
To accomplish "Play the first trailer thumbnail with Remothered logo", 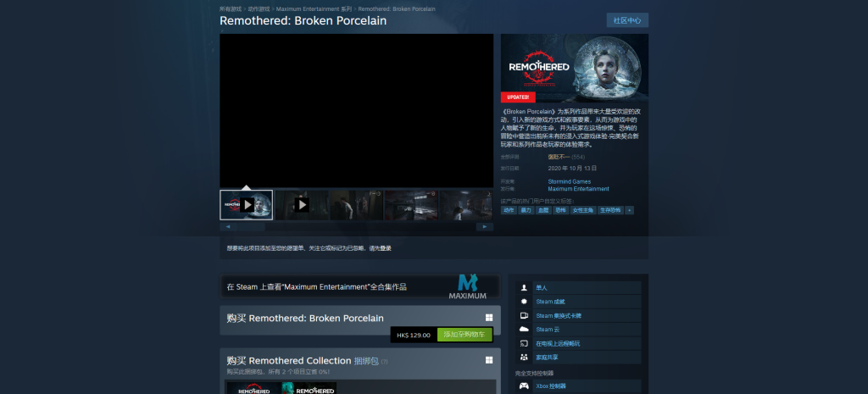I will 247,205.
